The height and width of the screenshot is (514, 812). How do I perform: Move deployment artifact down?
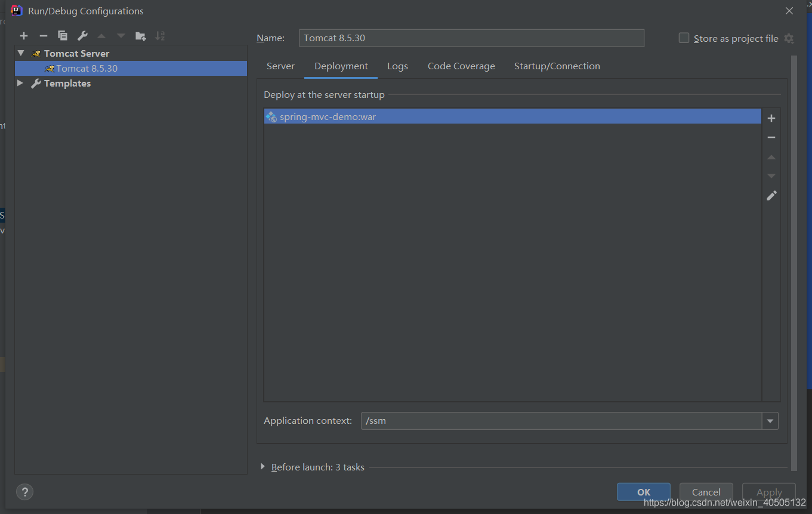[x=771, y=176]
